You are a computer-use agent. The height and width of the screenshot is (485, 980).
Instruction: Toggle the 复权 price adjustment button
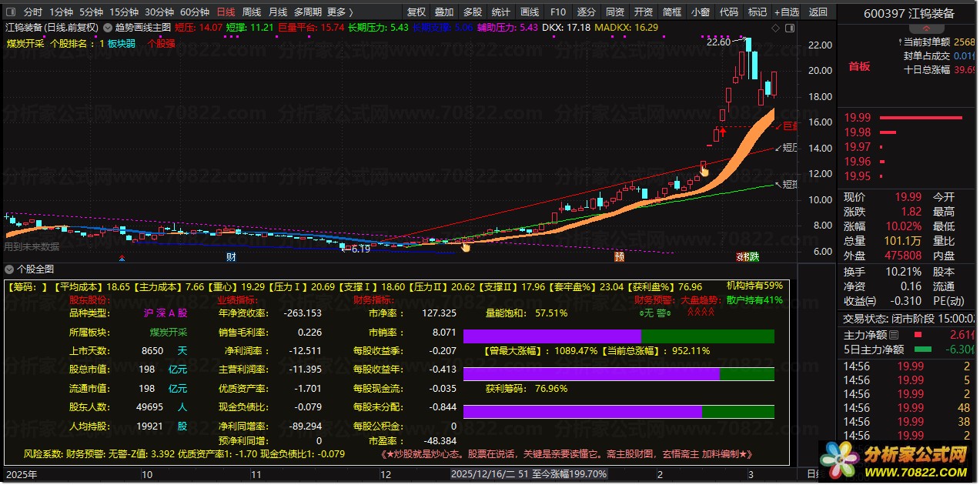coord(416,12)
